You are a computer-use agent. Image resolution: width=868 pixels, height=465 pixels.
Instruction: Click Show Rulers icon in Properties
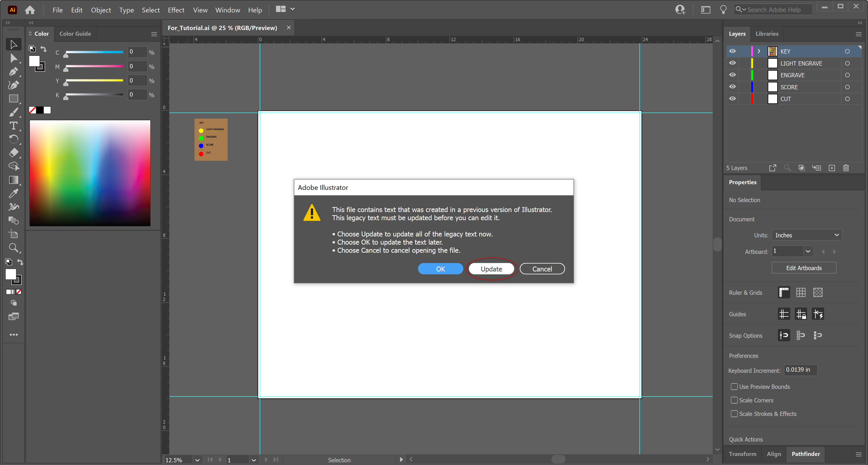coord(784,293)
